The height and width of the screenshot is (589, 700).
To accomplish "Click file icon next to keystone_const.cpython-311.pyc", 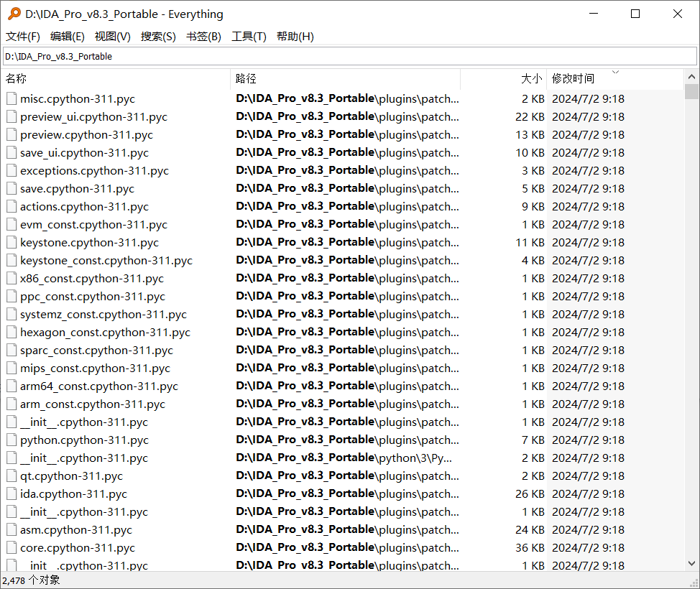I will pyautogui.click(x=11, y=260).
